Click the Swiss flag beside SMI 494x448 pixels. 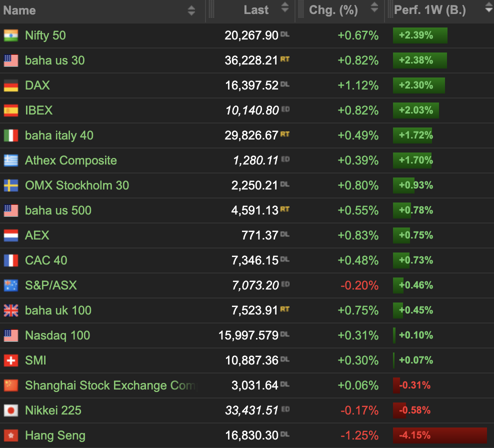pos(11,360)
